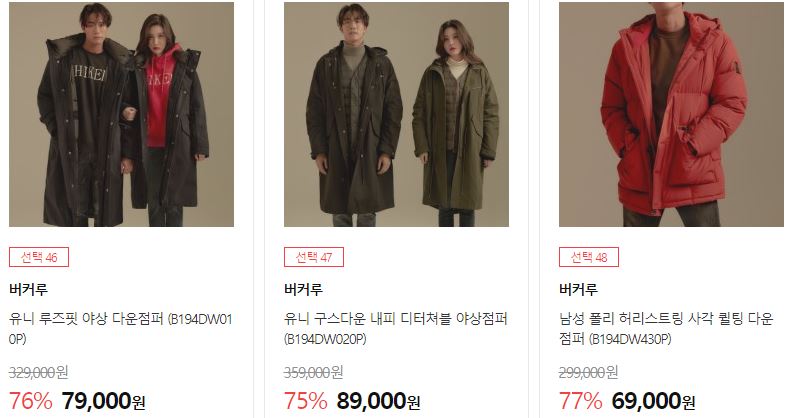Click the 89,000원 sale price

coord(378,401)
